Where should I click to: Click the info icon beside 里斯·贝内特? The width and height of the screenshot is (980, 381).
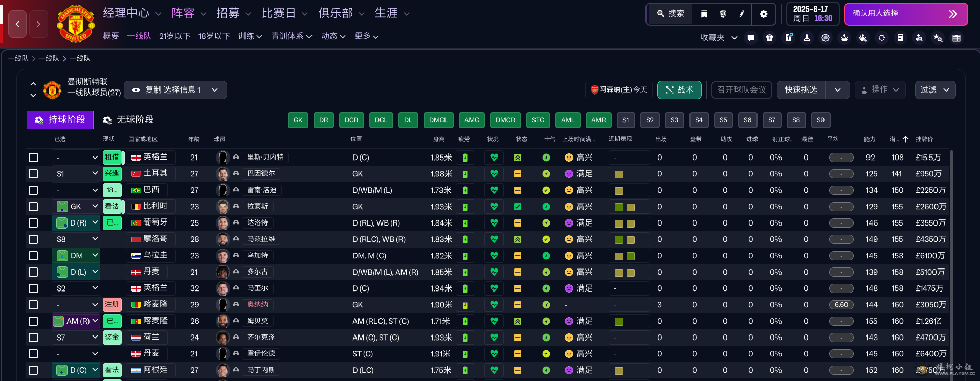[236, 158]
